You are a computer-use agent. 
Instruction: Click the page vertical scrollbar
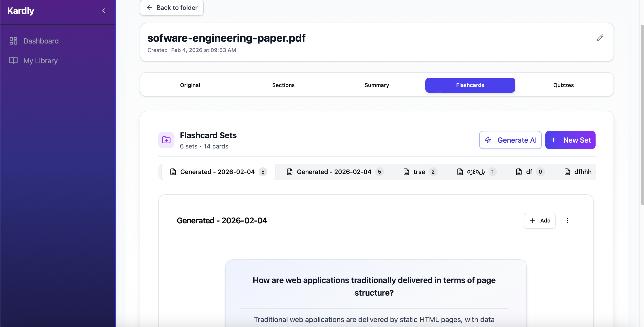tap(642, 115)
